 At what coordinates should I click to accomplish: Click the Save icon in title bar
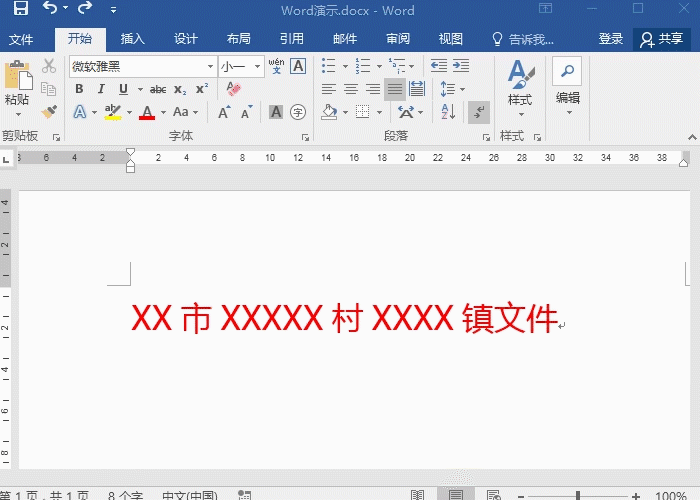coord(21,8)
